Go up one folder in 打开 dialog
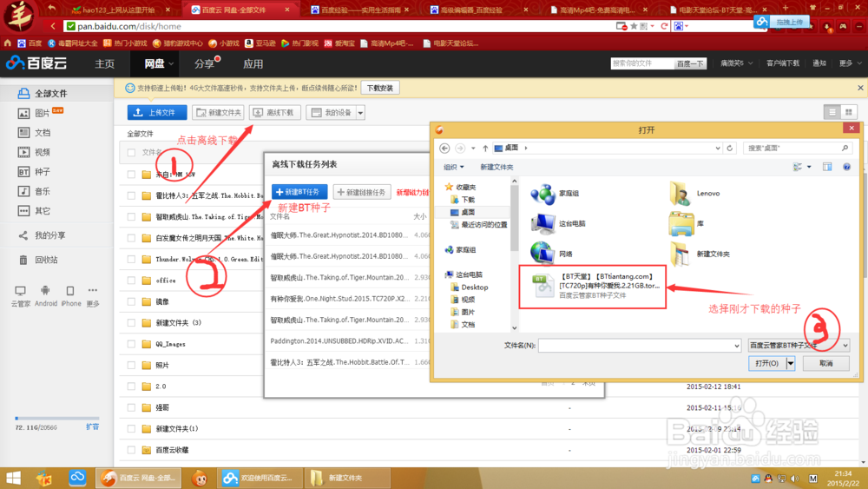Screen dimensions: 868x489 pos(485,148)
